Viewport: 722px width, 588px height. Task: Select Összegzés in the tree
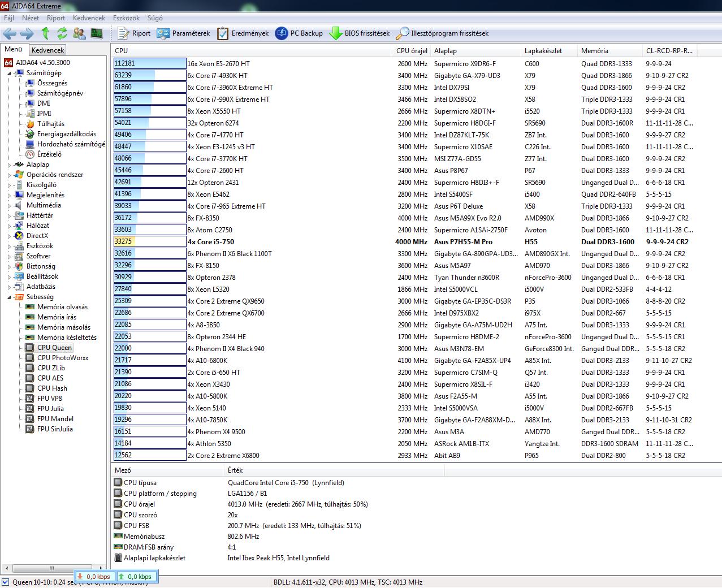(x=52, y=83)
